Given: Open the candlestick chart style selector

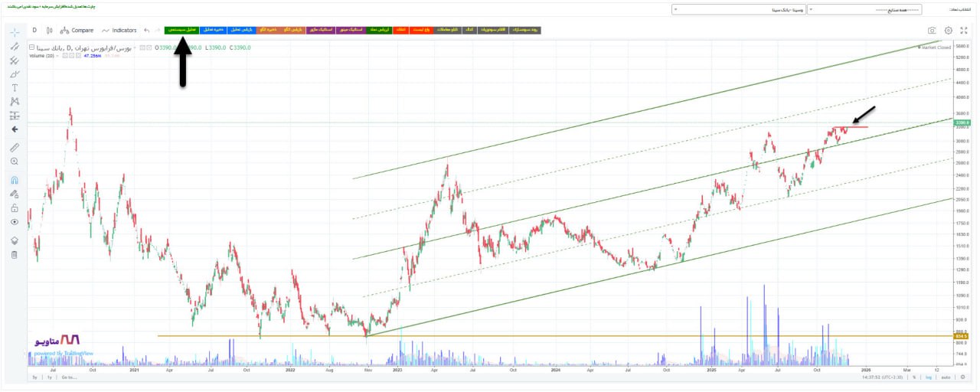Looking at the screenshot, I should coord(49,31).
